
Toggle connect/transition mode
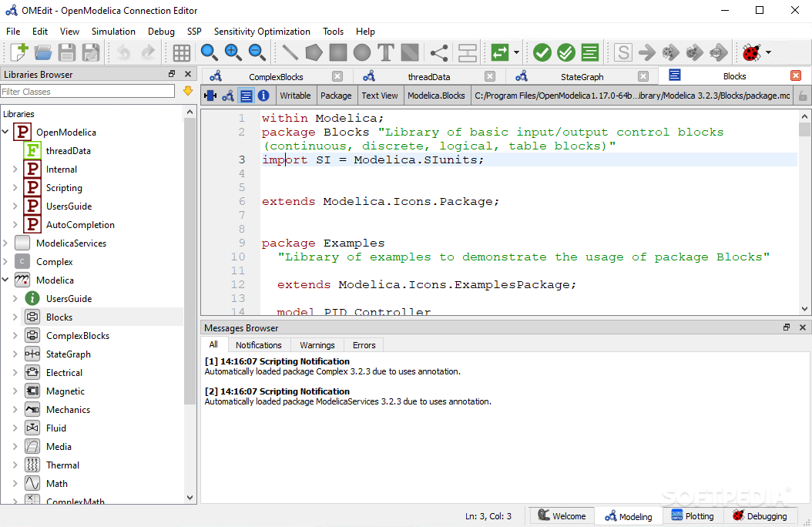point(439,52)
